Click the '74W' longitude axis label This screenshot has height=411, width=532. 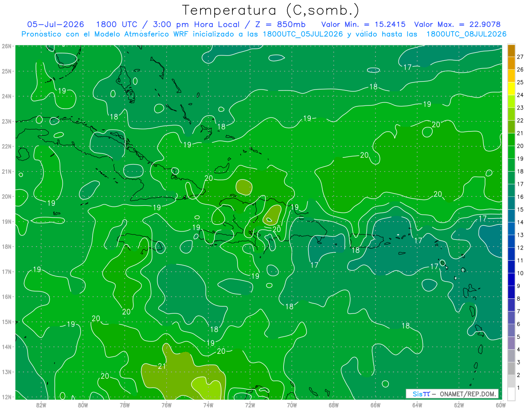click(x=208, y=405)
